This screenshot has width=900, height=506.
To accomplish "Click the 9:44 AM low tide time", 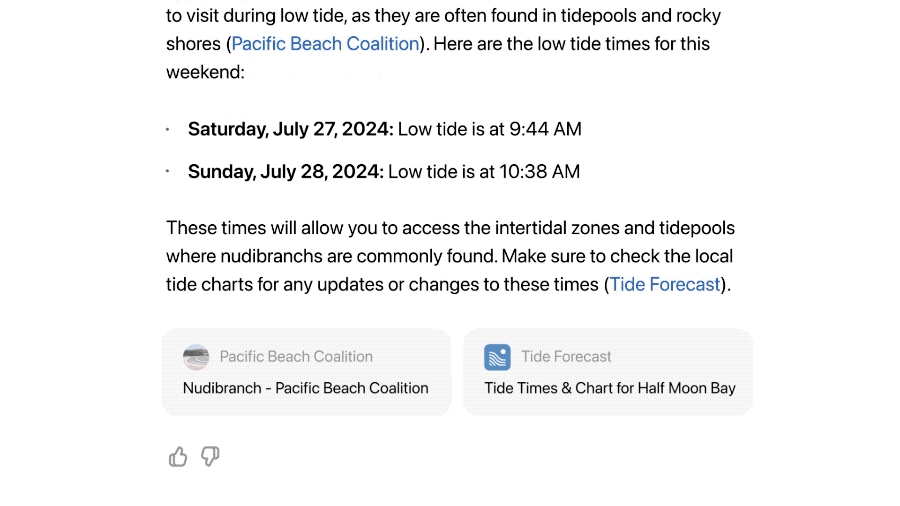I will tap(545, 129).
